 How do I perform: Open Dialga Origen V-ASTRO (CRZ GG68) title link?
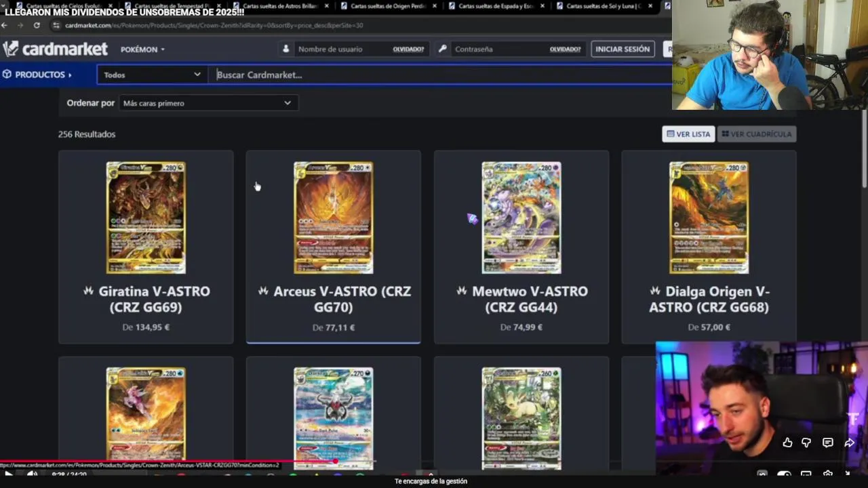coord(709,299)
